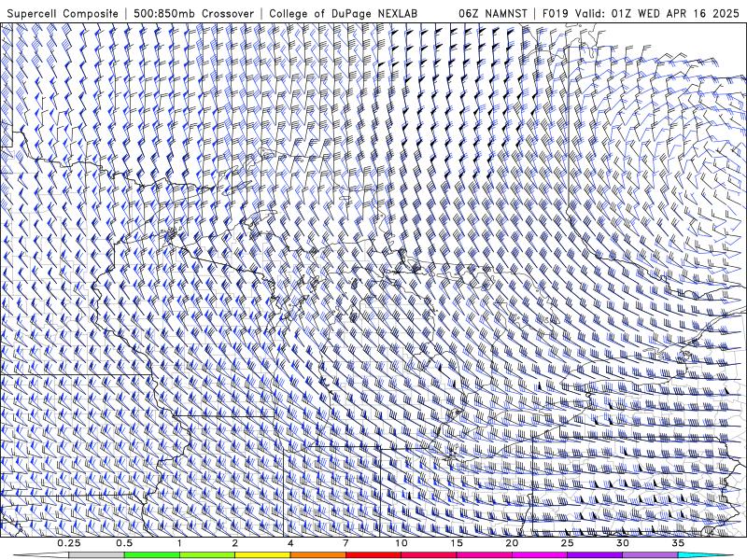The width and height of the screenshot is (747, 560).
Task: Click the gray color bar segment between 0.25 and 0.5
Action: point(96,555)
